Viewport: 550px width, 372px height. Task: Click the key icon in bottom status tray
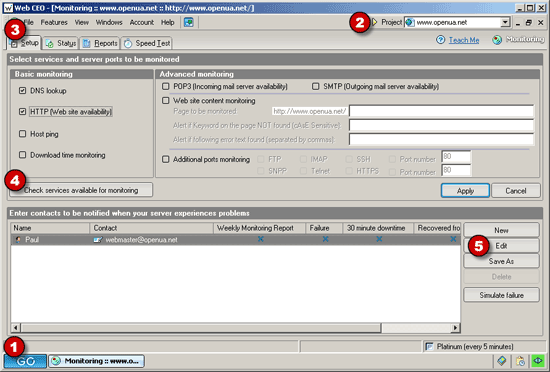pos(502,360)
